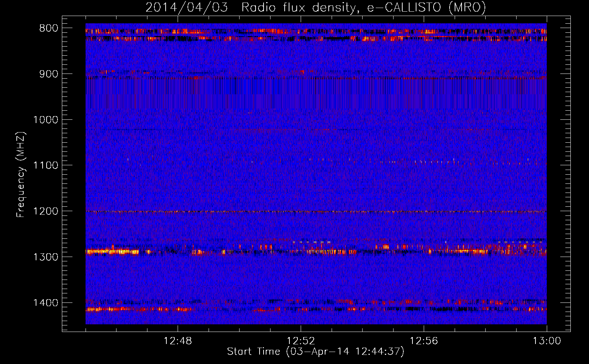Click the 12:52 time tick label

click(x=301, y=341)
